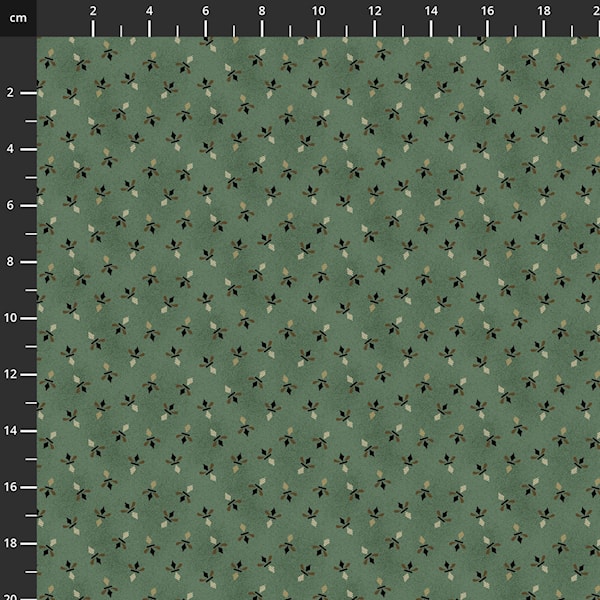Click the 10 mark on the top ruler
Screen dimensions: 600x600
click(318, 11)
